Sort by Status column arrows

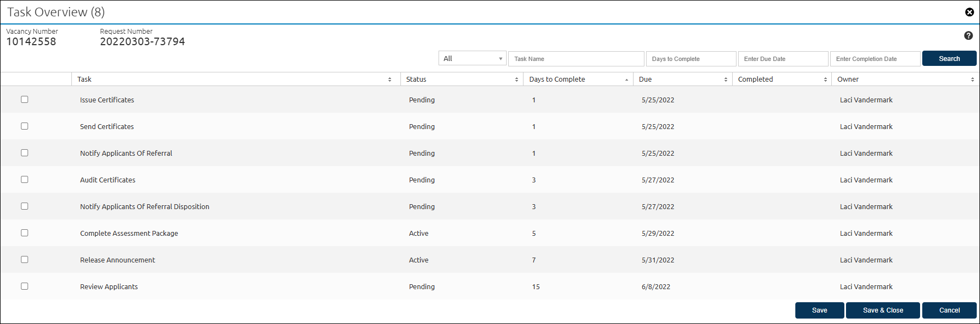click(x=516, y=80)
